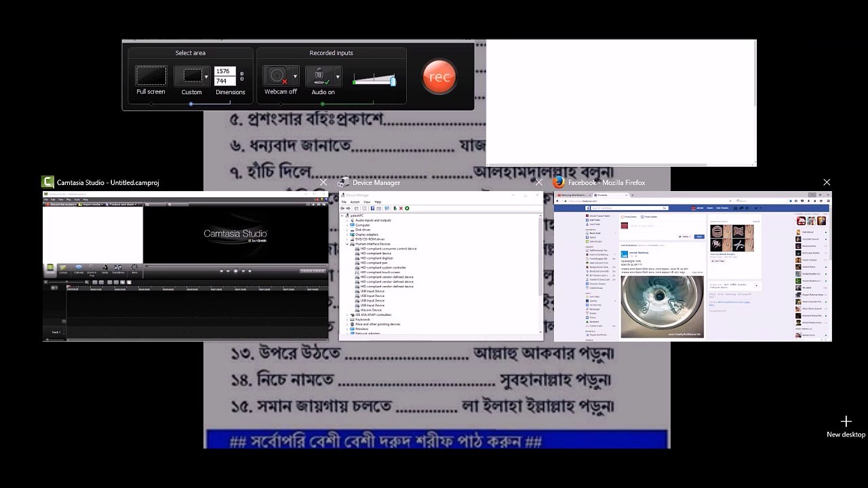Open Find Friends link on Facebook

722,208
